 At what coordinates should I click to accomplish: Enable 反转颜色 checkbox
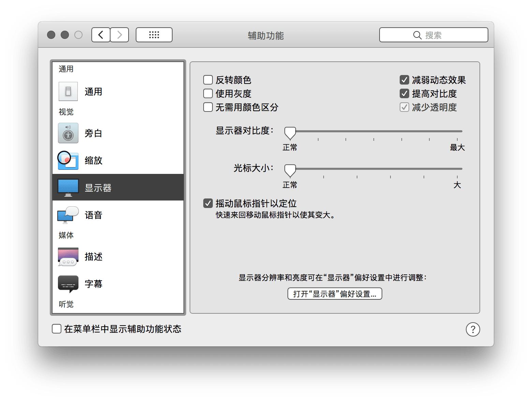(208, 80)
